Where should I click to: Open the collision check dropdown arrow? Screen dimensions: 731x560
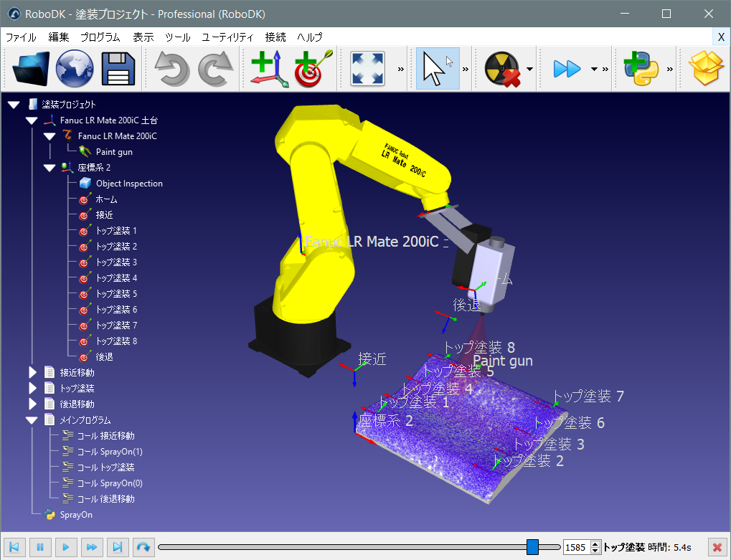(x=529, y=69)
